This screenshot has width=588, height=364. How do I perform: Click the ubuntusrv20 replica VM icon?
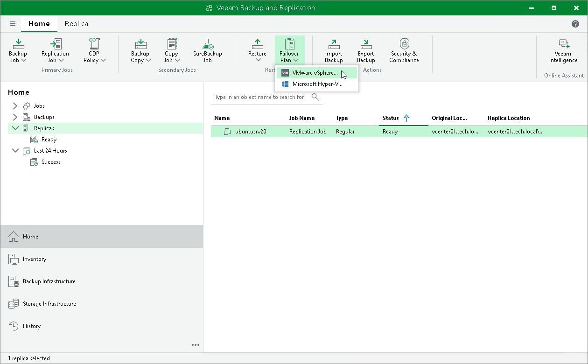227,132
